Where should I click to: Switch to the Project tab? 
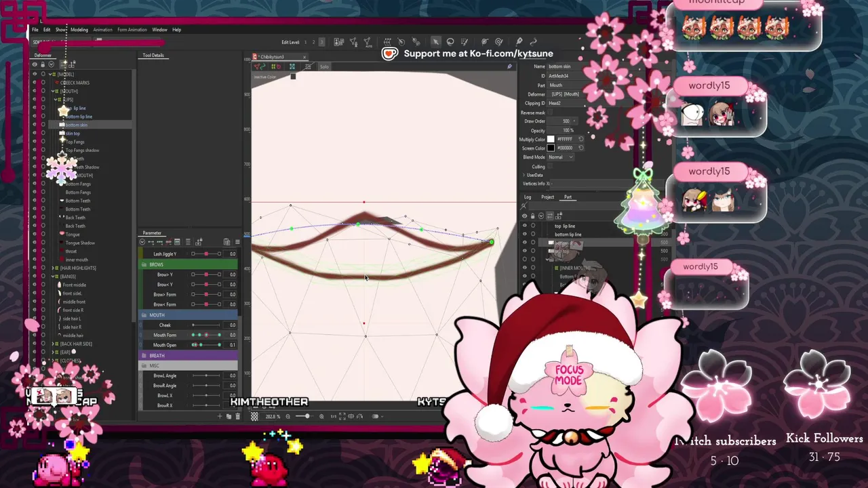pos(547,197)
